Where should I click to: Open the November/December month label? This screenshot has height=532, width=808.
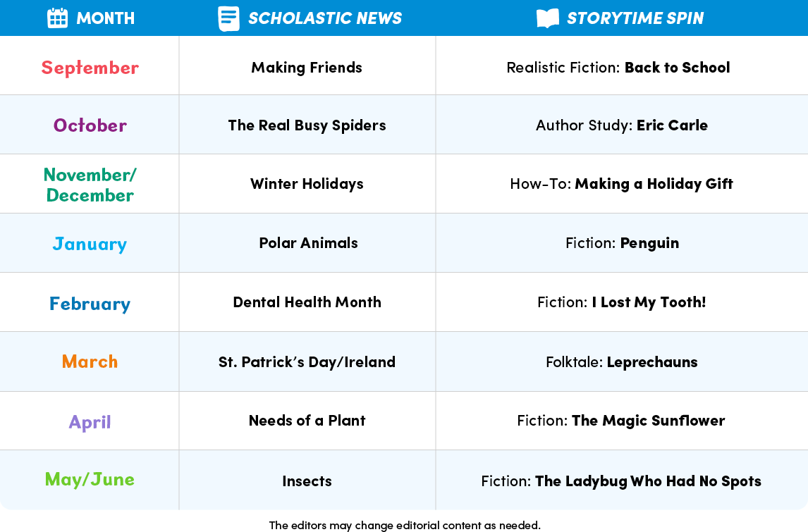(x=90, y=185)
